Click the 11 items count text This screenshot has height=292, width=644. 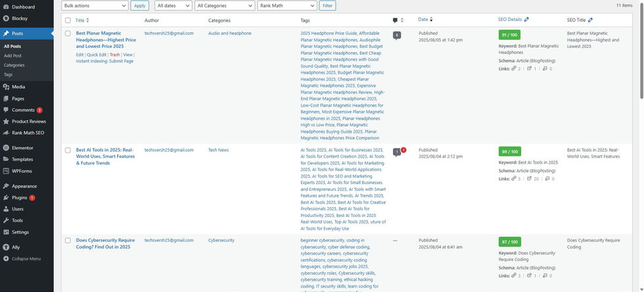(x=624, y=5)
